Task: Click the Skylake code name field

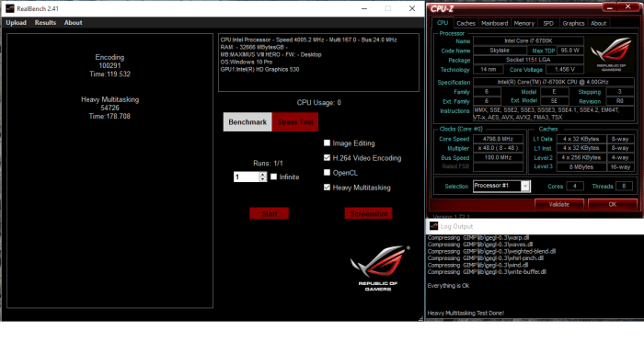Action: 500,50
